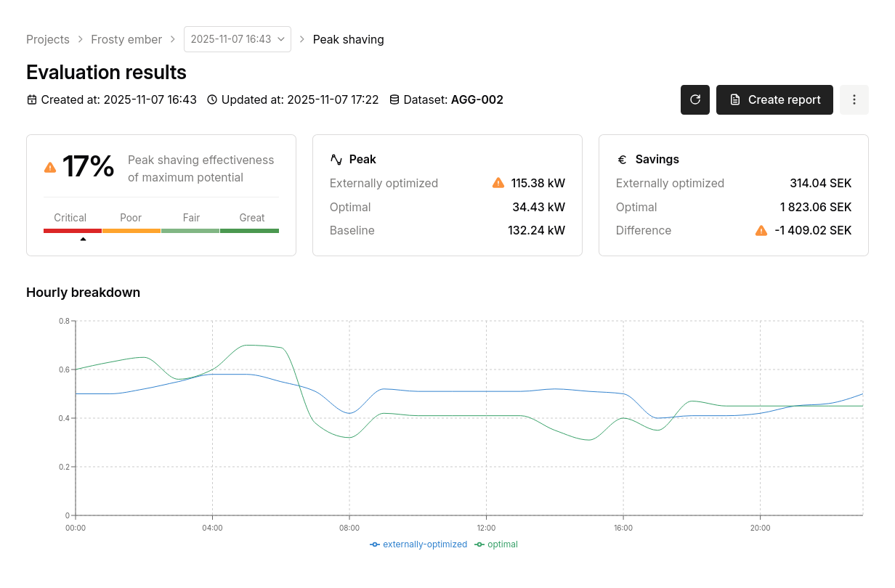Click the dark green Great rating segment
The height and width of the screenshot is (588, 895).
[x=249, y=231]
